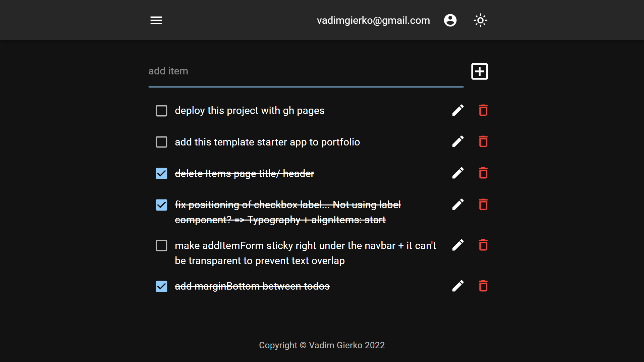Delete the 'add marginBottom between todos' item
This screenshot has height=362, width=644.
483,286
